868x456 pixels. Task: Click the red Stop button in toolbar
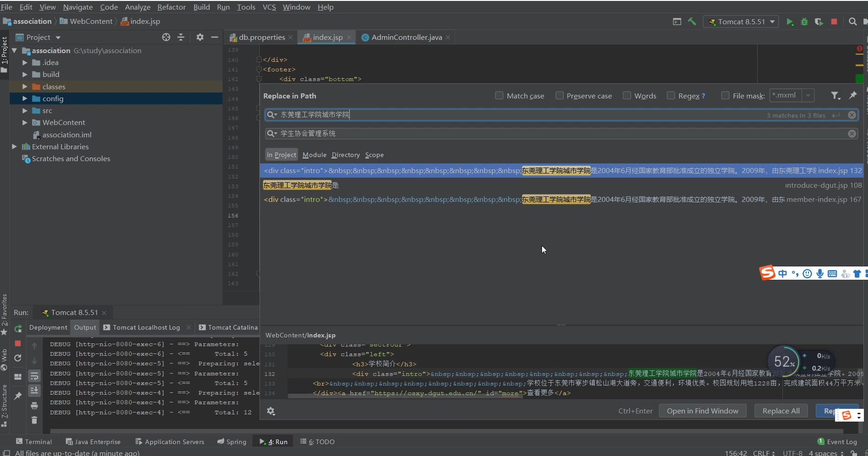coord(834,22)
